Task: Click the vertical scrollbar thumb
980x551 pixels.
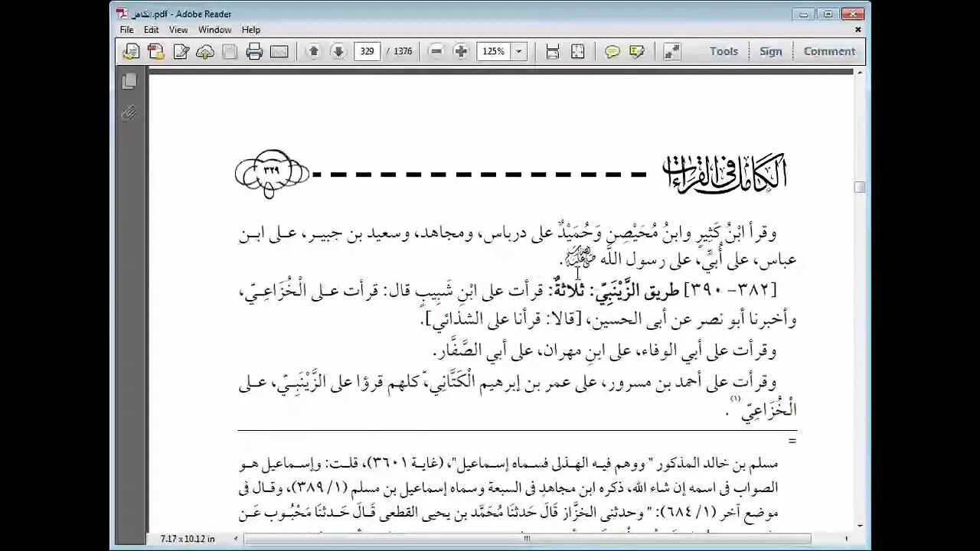Action: pyautogui.click(x=860, y=187)
